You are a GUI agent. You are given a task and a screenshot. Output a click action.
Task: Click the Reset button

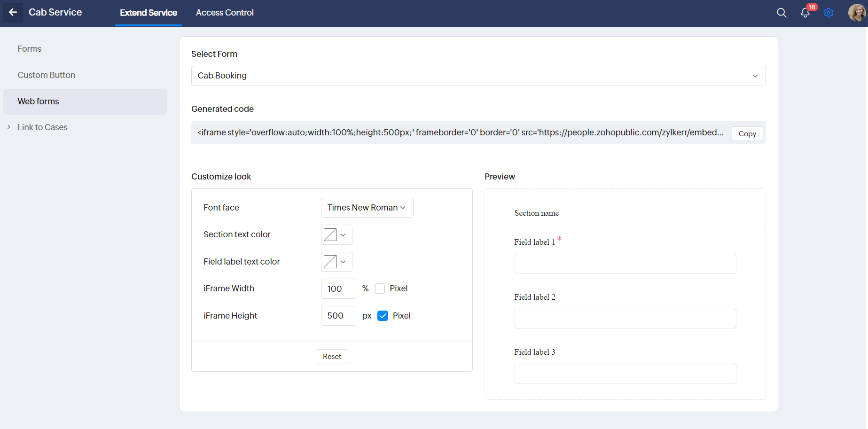332,357
